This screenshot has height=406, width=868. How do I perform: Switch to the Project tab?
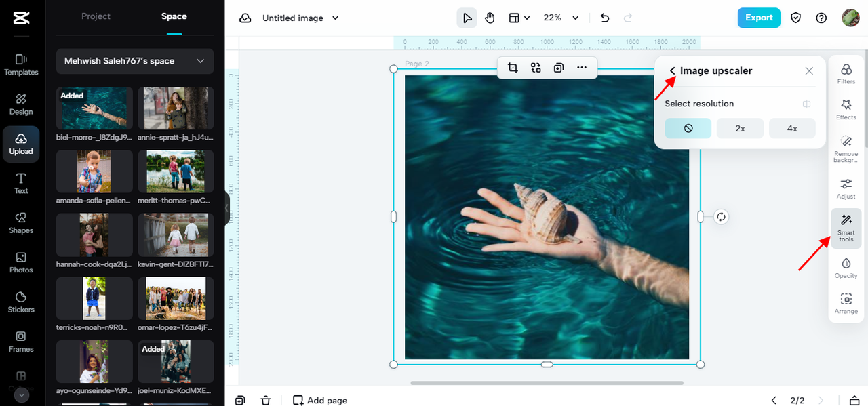tap(96, 16)
